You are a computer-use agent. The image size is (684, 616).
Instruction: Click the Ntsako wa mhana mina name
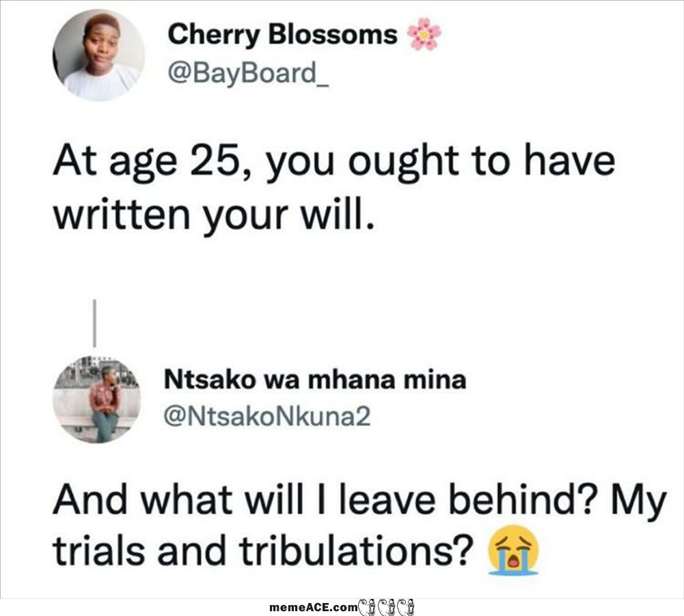(315, 379)
